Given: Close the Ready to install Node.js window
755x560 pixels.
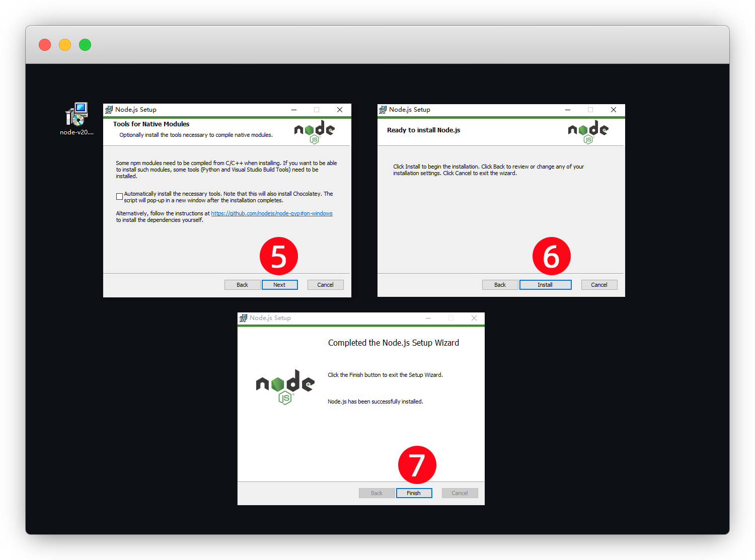Looking at the screenshot, I should [613, 110].
